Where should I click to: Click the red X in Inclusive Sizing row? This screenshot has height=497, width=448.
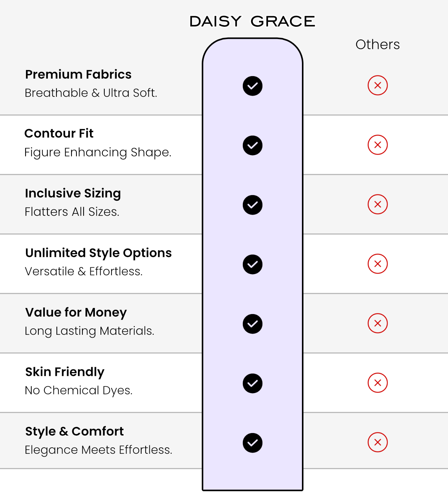(x=378, y=204)
